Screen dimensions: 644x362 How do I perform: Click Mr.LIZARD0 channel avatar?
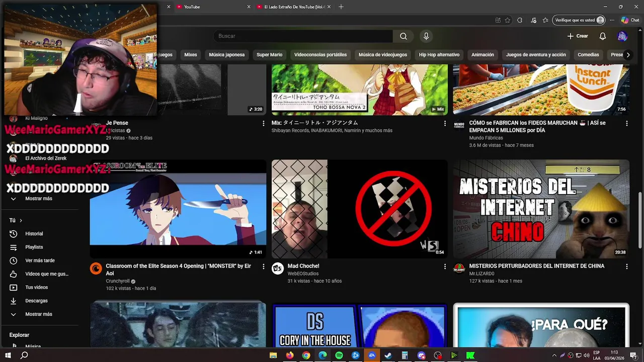coord(459,268)
